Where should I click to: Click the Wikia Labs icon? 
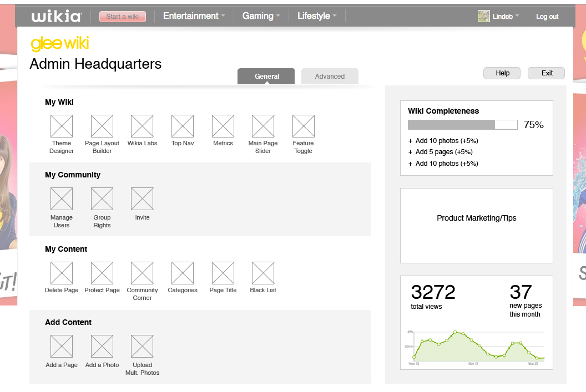[x=142, y=126]
